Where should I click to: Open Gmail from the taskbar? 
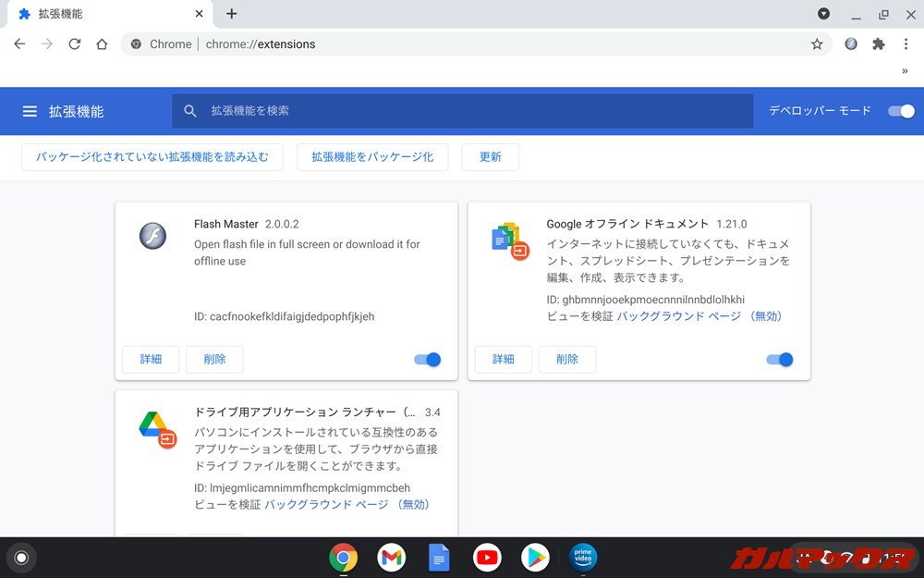(391, 558)
